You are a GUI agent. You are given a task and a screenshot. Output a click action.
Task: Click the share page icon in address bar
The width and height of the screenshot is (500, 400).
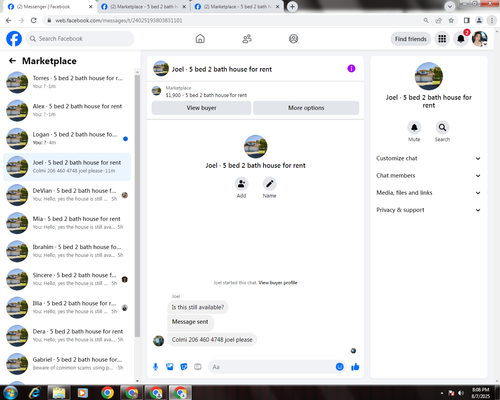[x=438, y=20]
